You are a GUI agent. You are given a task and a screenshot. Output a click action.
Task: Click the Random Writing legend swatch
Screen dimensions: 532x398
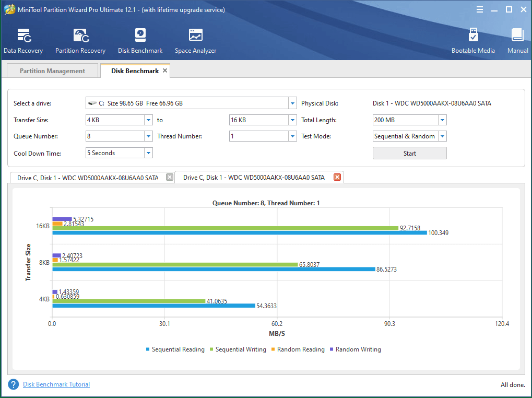(332, 349)
